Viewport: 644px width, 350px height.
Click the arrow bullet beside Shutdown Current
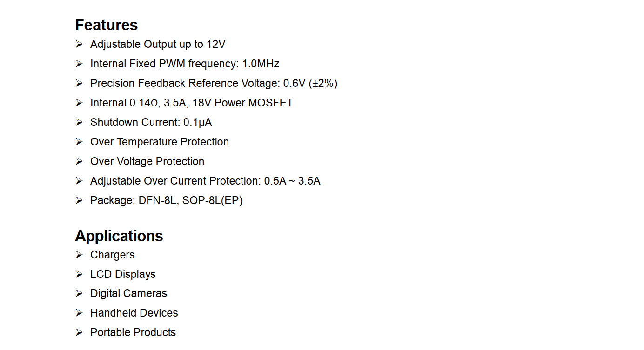(x=79, y=122)
